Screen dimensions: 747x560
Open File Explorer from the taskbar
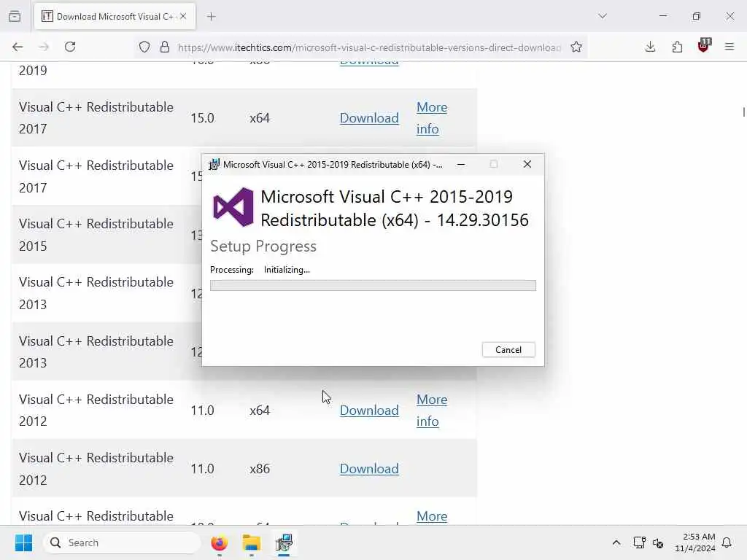pos(252,542)
